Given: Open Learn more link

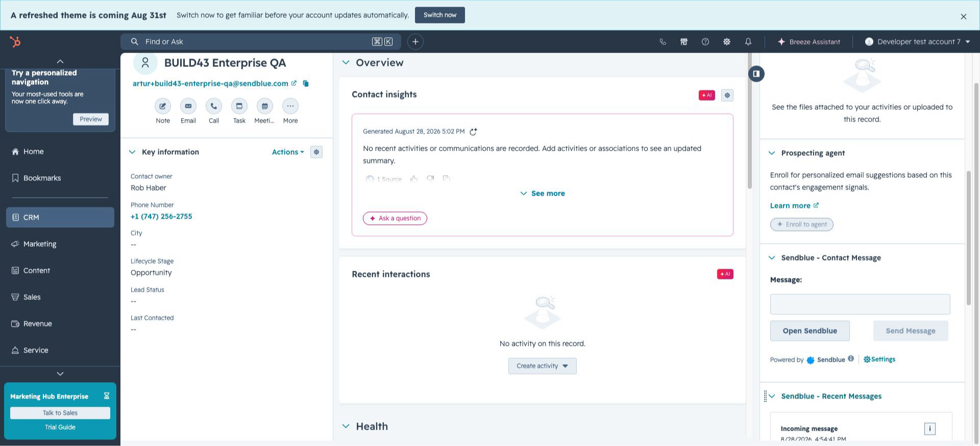Looking at the screenshot, I should 794,206.
